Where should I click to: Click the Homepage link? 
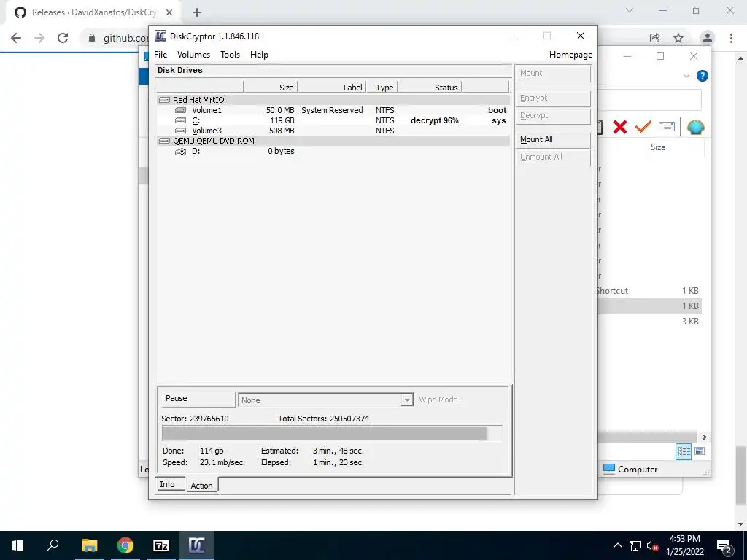click(x=570, y=54)
